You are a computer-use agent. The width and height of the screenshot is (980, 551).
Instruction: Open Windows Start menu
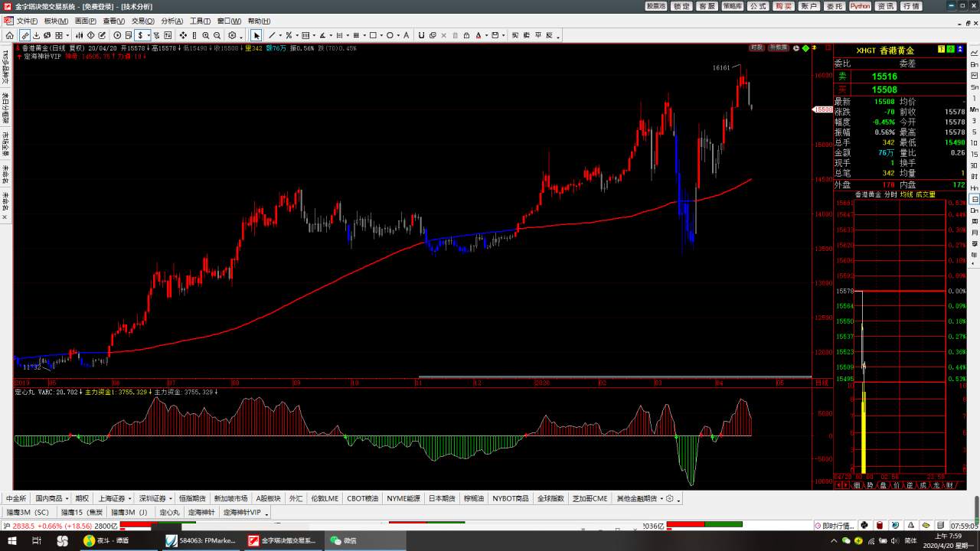pyautogui.click(x=13, y=540)
